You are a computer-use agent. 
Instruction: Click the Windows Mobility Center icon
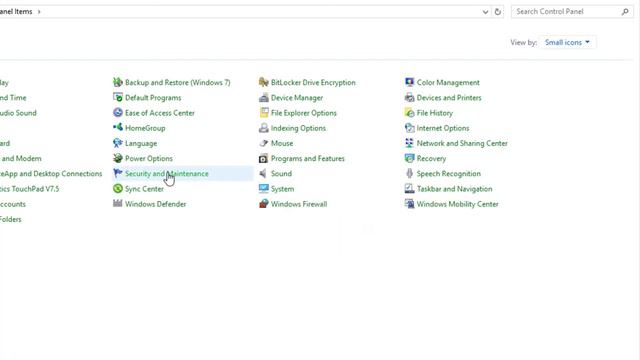tap(409, 204)
